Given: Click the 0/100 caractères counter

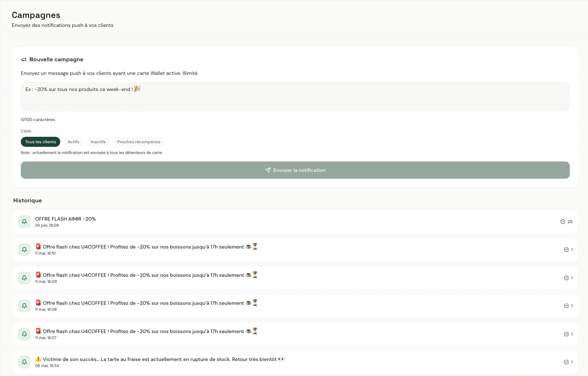Looking at the screenshot, I should pyautogui.click(x=38, y=120).
